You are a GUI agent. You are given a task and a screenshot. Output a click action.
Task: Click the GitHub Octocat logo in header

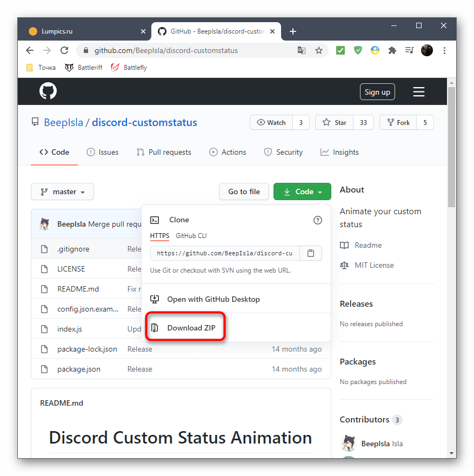pos(48,91)
